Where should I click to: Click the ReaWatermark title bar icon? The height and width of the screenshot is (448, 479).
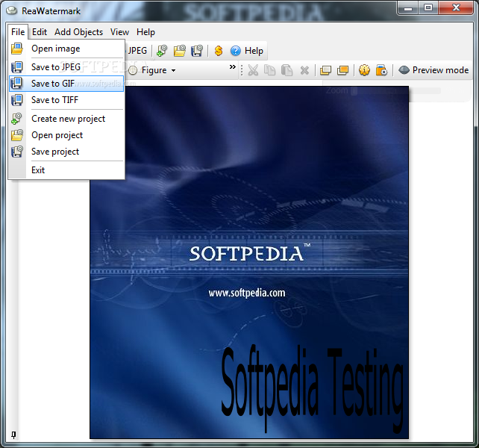point(12,10)
